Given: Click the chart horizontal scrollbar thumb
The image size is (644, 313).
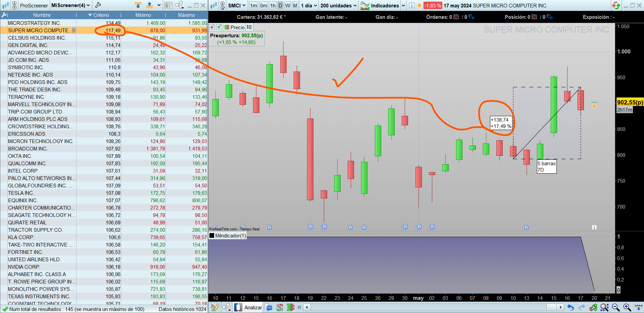Looking at the screenshot, I should (x=551, y=307).
